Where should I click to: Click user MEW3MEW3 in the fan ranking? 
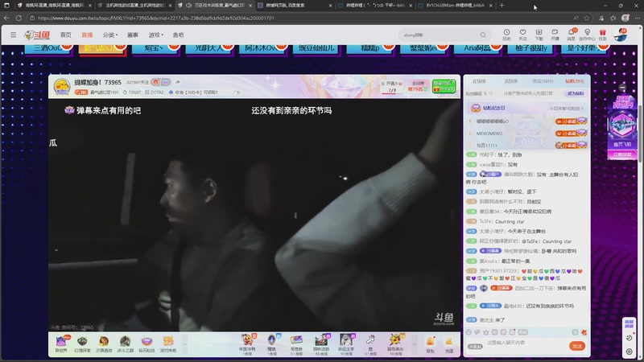(x=489, y=134)
